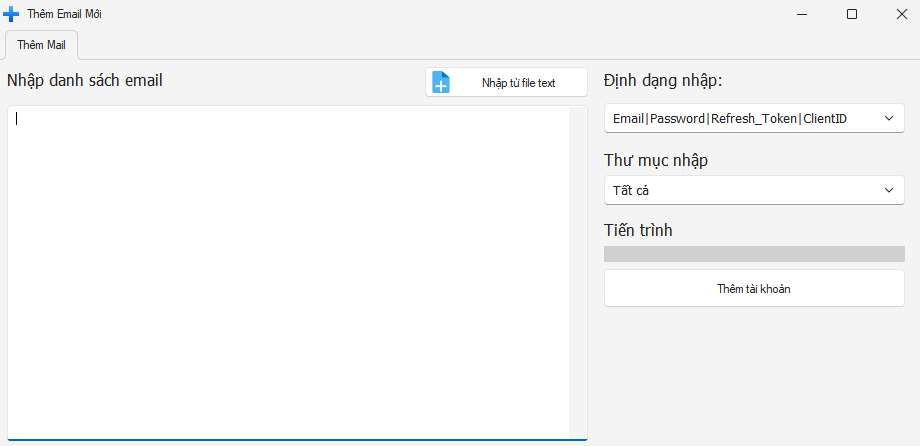Expand the chevron arrow of the input format combo box
The height and width of the screenshot is (446, 920).
click(889, 119)
